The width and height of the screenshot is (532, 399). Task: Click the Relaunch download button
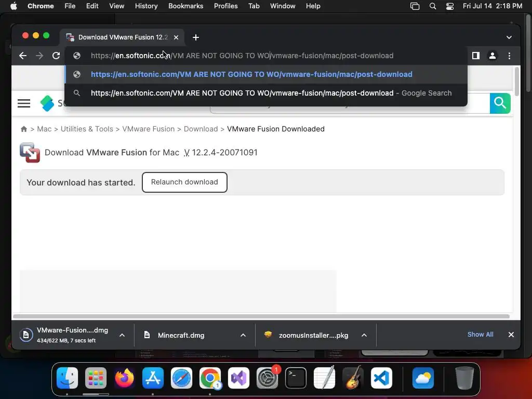pyautogui.click(x=184, y=182)
